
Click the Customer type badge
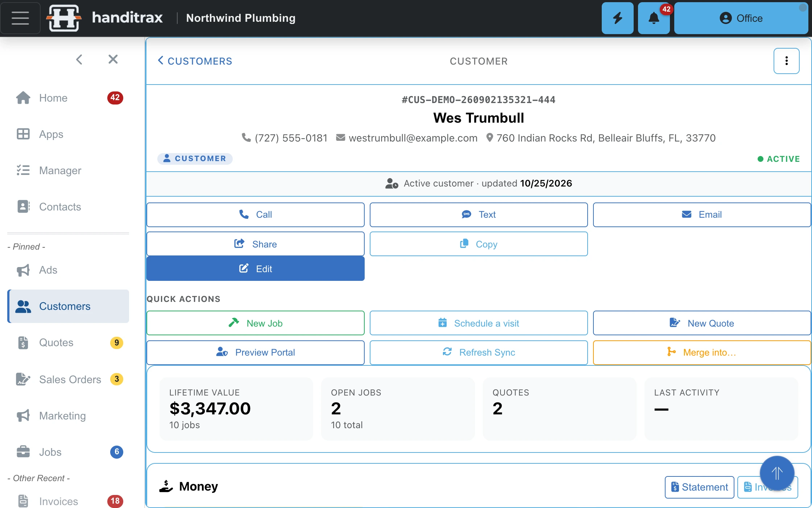[x=195, y=159]
